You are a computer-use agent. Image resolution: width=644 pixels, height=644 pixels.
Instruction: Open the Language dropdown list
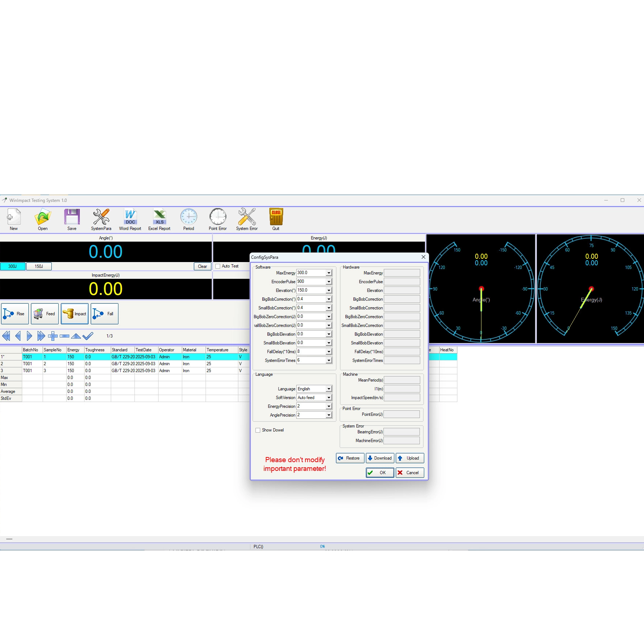[x=329, y=389]
